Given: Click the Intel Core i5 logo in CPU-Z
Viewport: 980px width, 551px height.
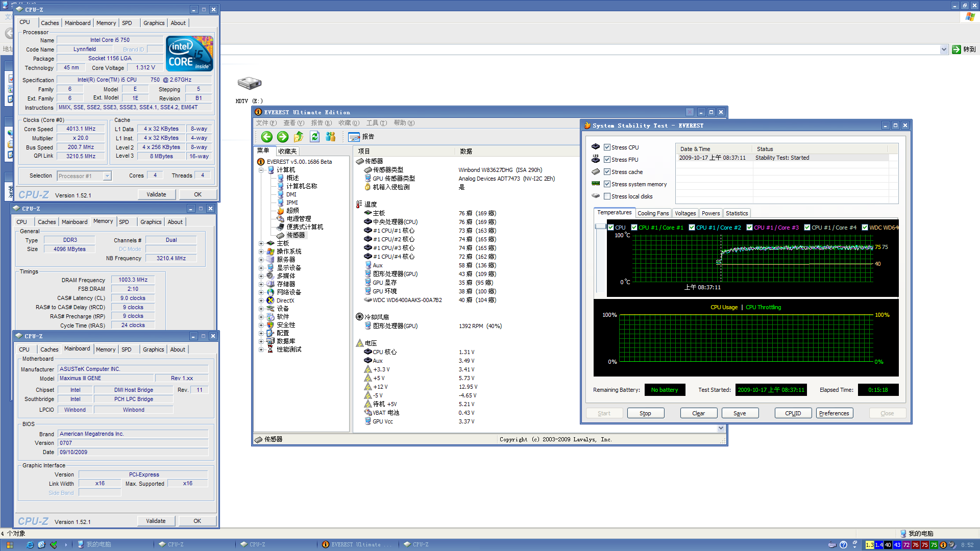Looking at the screenshot, I should 190,54.
